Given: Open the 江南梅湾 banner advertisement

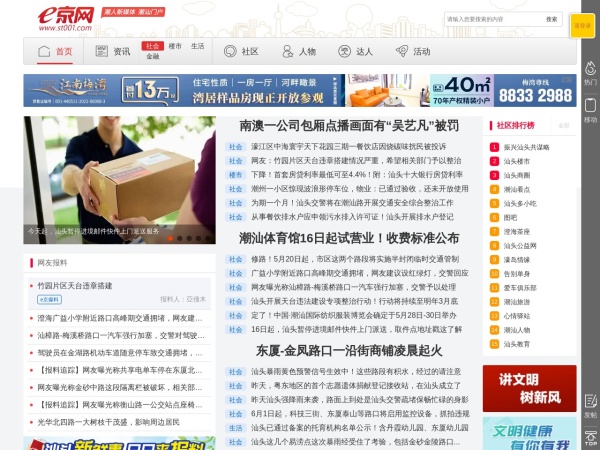Looking at the screenshot, I should pos(300,90).
